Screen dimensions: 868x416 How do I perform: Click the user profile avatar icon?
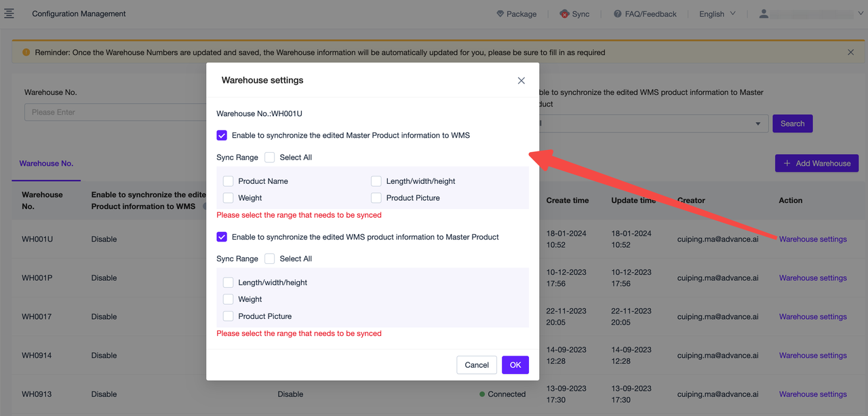[764, 14]
